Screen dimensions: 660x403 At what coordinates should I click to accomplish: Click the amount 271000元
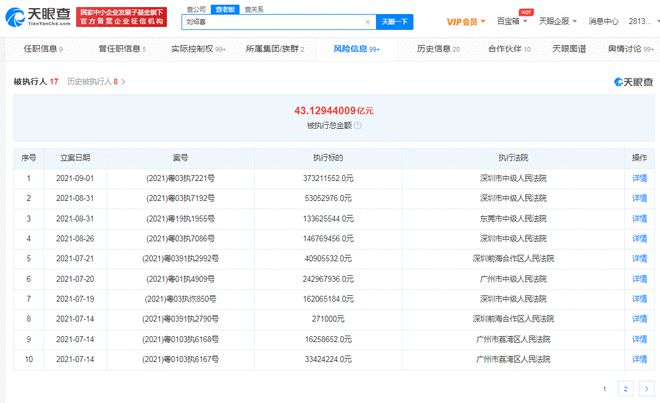coord(328,319)
